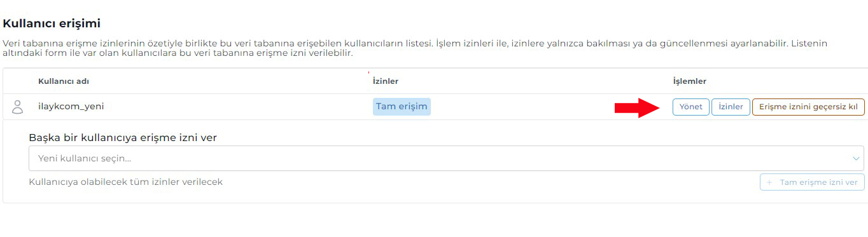Image resolution: width=868 pixels, height=237 pixels.
Task: Click the Kullanıcı erişimi heading
Action: click(52, 24)
